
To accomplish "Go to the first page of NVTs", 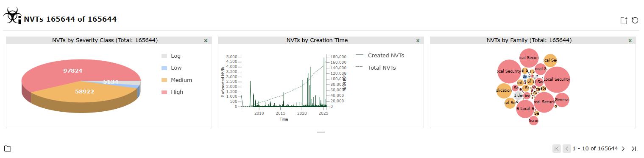I will (x=556, y=149).
